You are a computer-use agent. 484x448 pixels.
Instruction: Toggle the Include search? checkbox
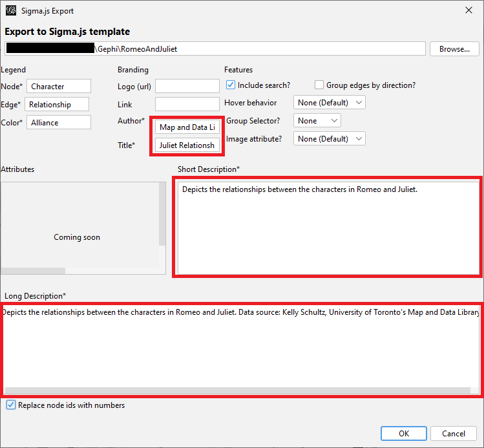click(x=231, y=85)
